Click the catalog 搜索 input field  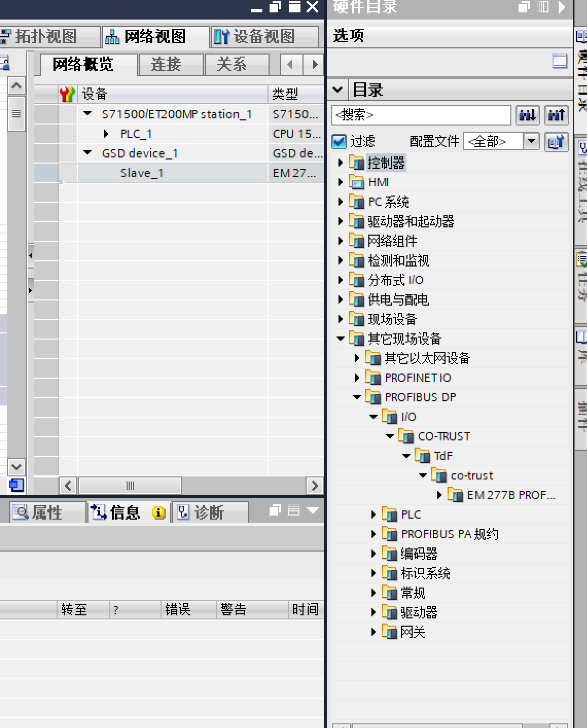click(x=421, y=115)
